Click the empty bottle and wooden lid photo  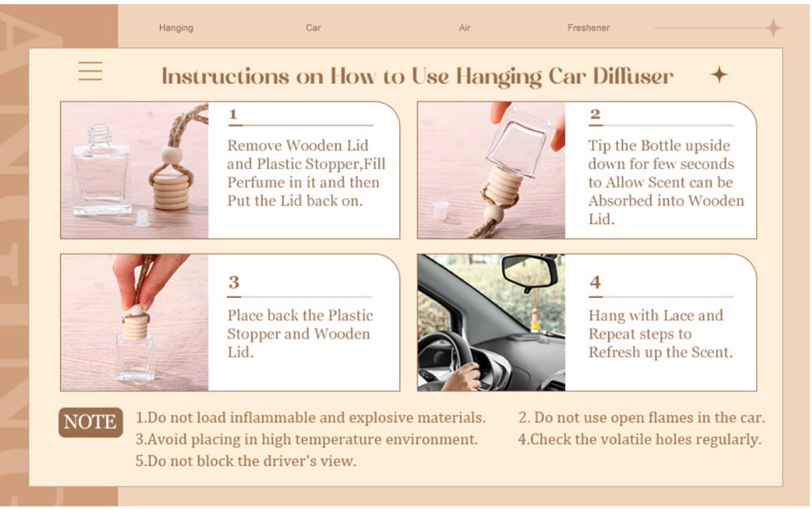pyautogui.click(x=135, y=170)
